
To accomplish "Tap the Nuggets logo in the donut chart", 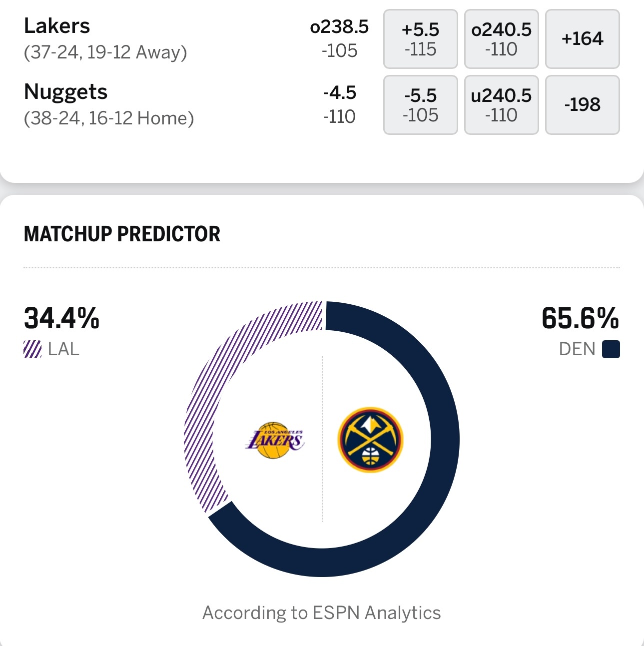I will pos(370,440).
